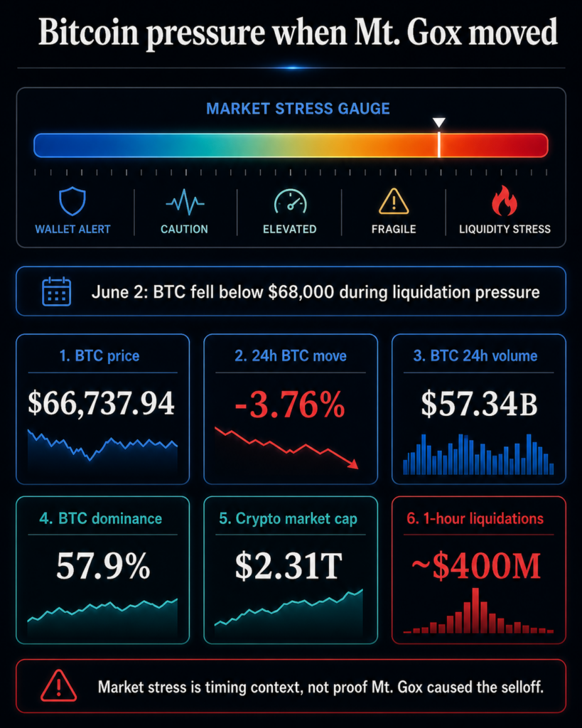Click the '2. 24h BTC move' card title
582x728 pixels.
point(291,355)
